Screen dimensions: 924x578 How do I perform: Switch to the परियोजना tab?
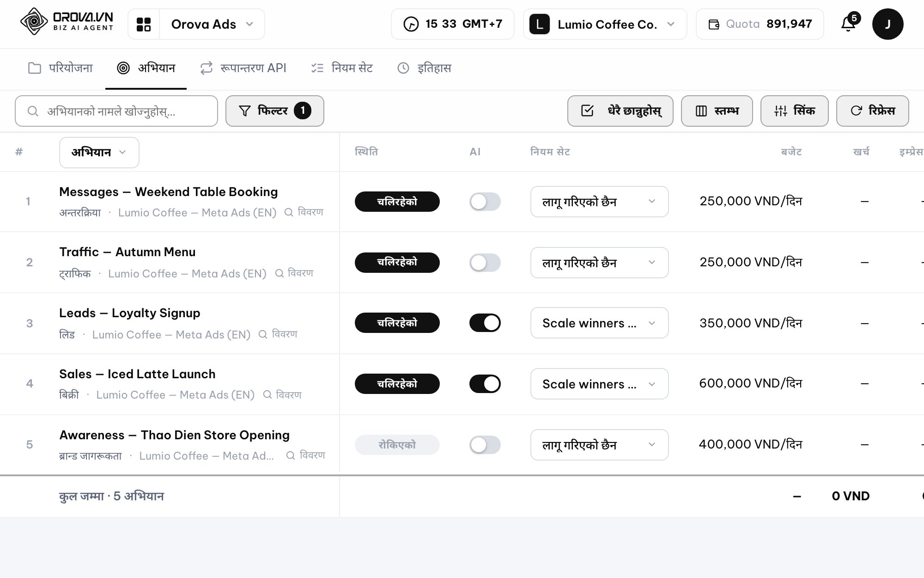(61, 68)
